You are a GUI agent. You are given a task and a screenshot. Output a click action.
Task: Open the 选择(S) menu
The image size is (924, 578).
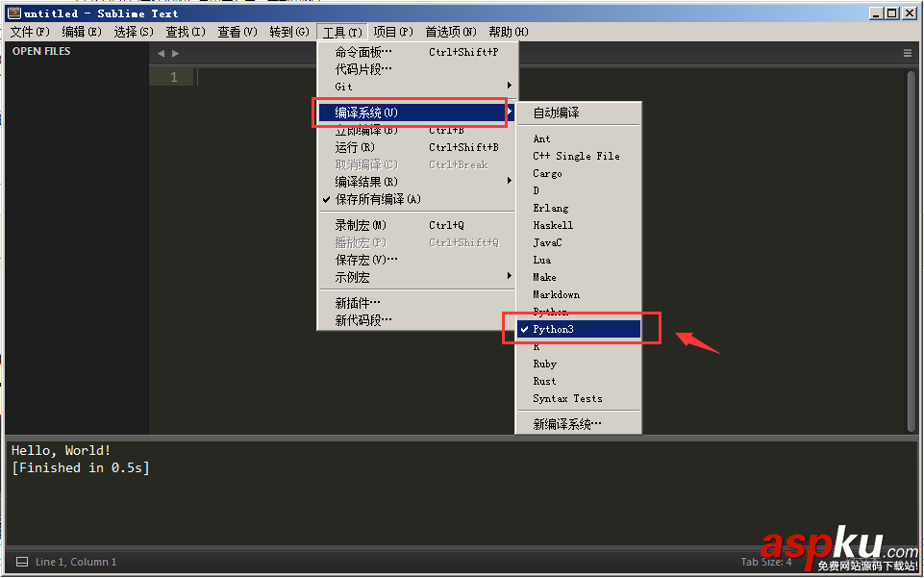pyautogui.click(x=134, y=32)
